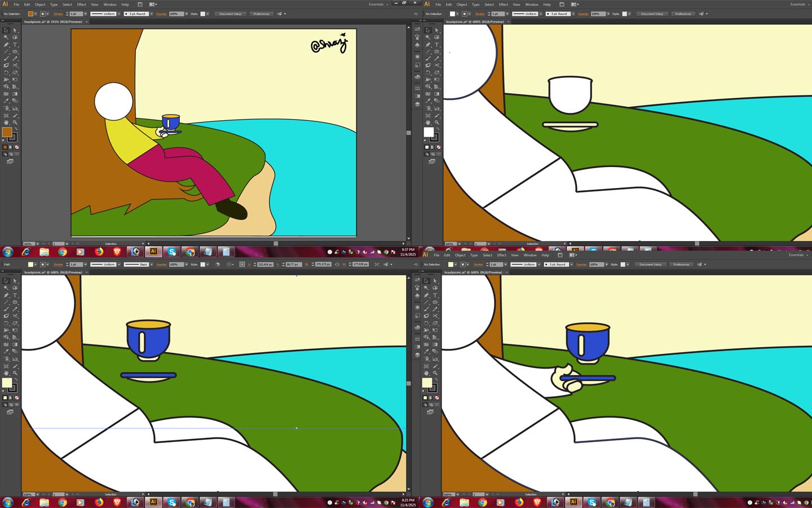Open the Effect menu in the 243% zoom window
The height and width of the screenshot is (508, 812).
pos(82,5)
